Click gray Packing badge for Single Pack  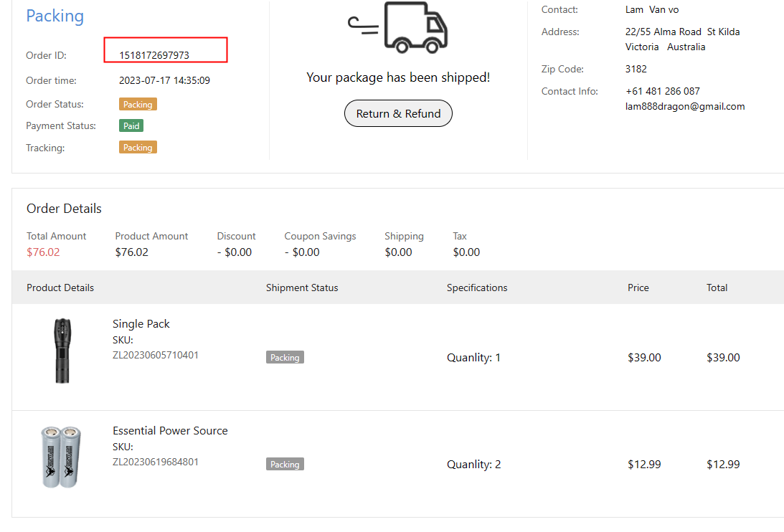[x=285, y=357]
